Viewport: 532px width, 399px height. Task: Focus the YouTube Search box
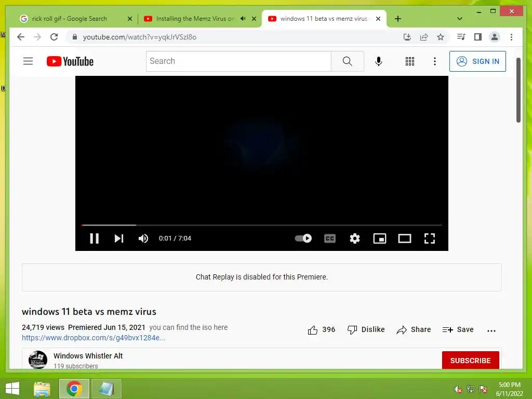click(x=238, y=61)
